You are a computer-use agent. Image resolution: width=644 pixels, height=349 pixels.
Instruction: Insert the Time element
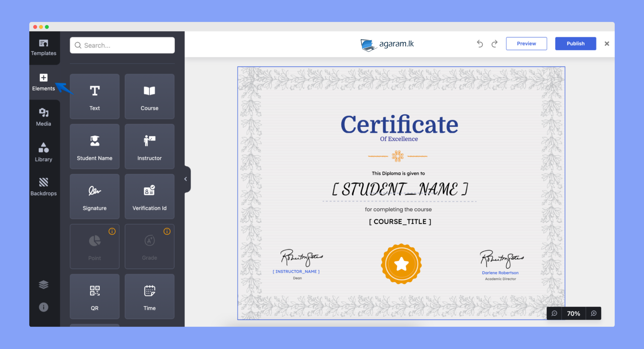click(x=149, y=296)
